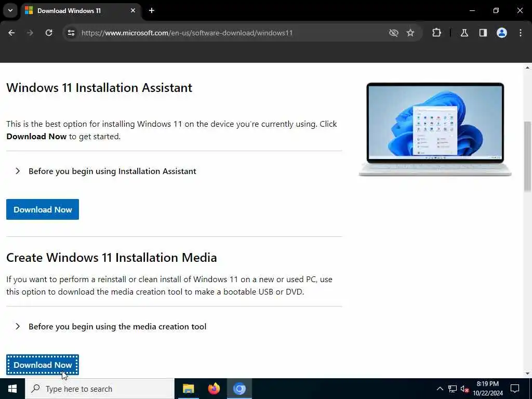532x399 pixels.
Task: Show hidden system tray icons
Action: click(440, 389)
